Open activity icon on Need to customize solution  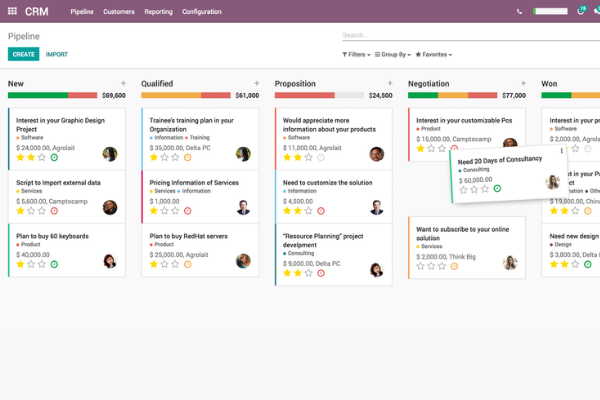[321, 211]
